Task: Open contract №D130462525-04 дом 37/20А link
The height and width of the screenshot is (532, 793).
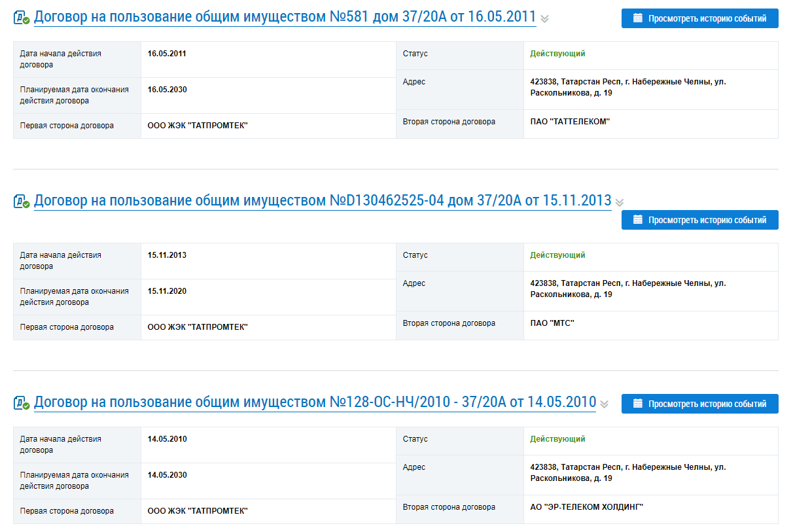Action: (x=323, y=201)
